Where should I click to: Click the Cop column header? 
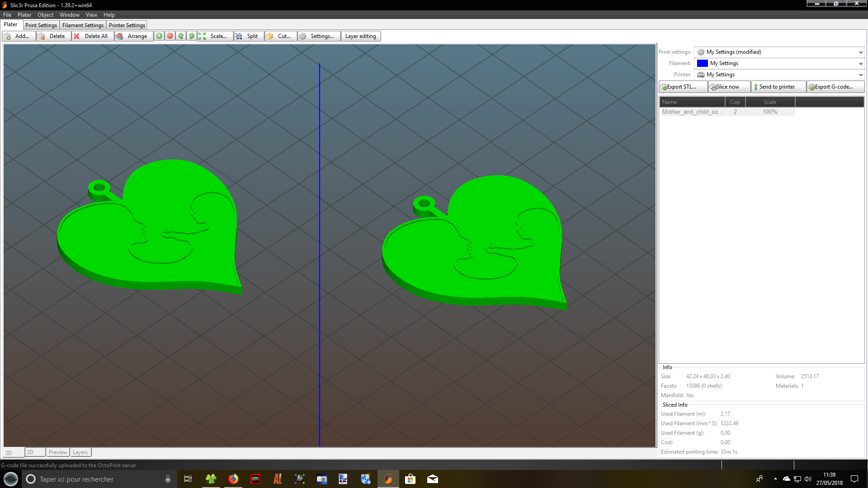point(735,102)
